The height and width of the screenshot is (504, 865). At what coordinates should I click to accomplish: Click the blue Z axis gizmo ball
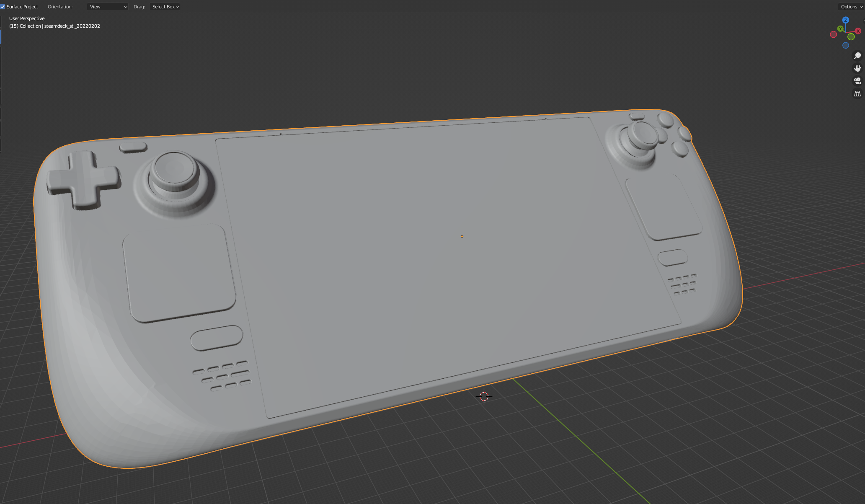click(845, 20)
